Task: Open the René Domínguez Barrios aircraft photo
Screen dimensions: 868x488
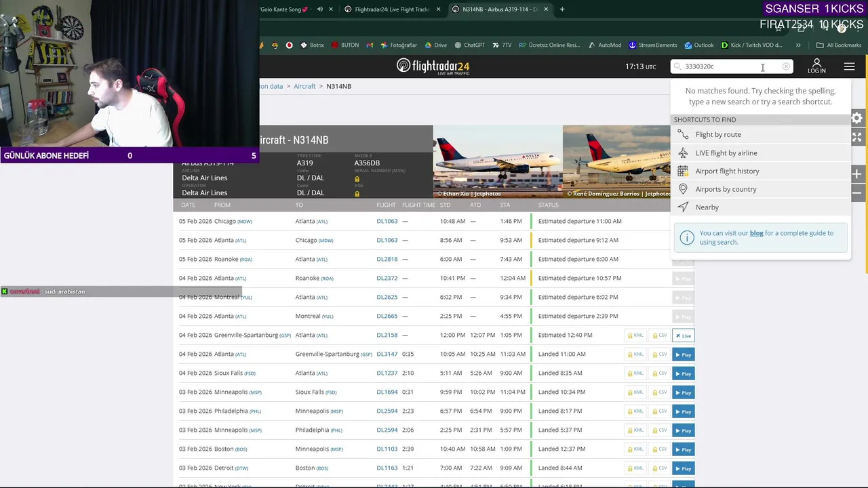Action: (x=616, y=161)
